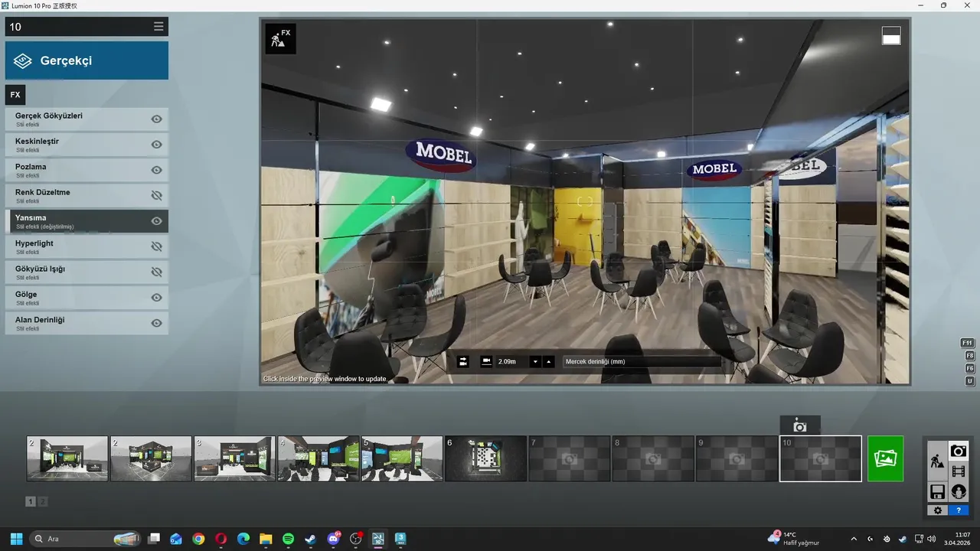Select empty photo slot 9
The height and width of the screenshot is (551, 980).
point(737,458)
